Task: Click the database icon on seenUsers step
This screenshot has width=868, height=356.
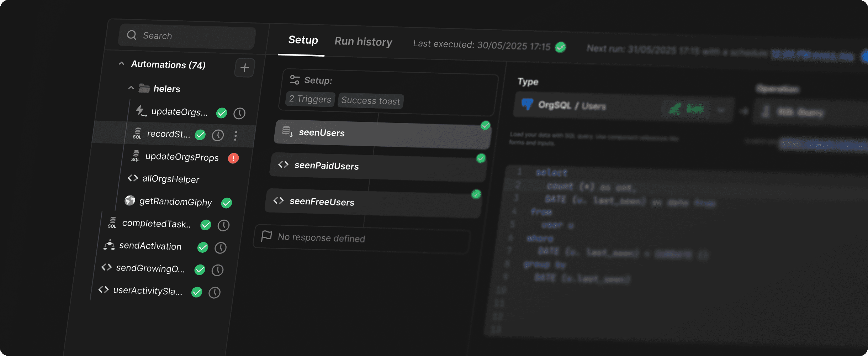Action: (287, 131)
